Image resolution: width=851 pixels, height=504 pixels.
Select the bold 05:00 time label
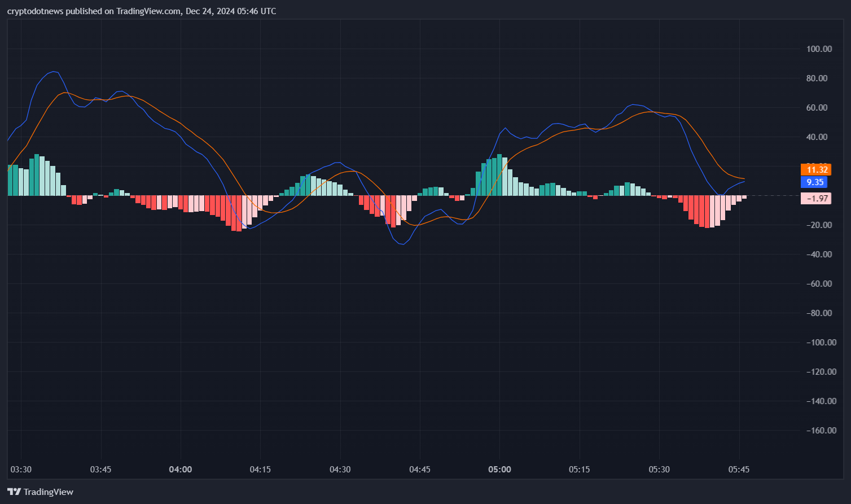point(499,469)
